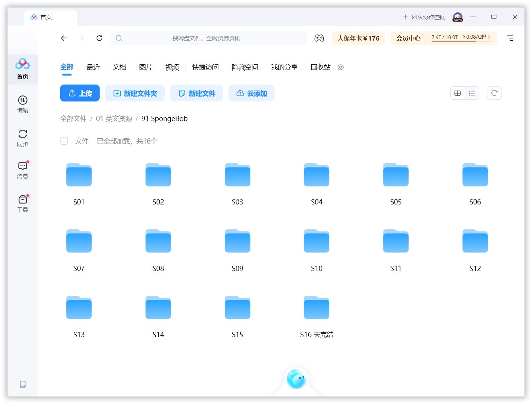Click the 上传 upload button
The height and width of the screenshot is (404, 532).
coord(80,93)
